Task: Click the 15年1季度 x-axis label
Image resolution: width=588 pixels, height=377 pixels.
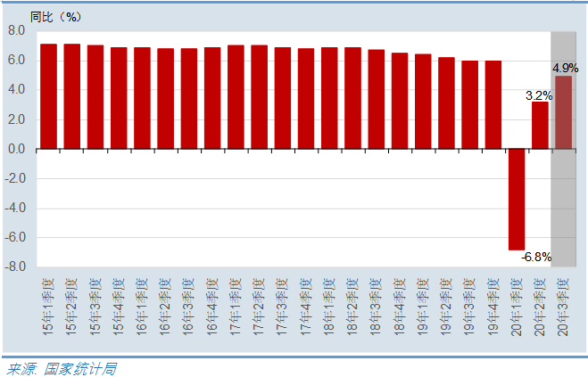Action: pos(48,307)
